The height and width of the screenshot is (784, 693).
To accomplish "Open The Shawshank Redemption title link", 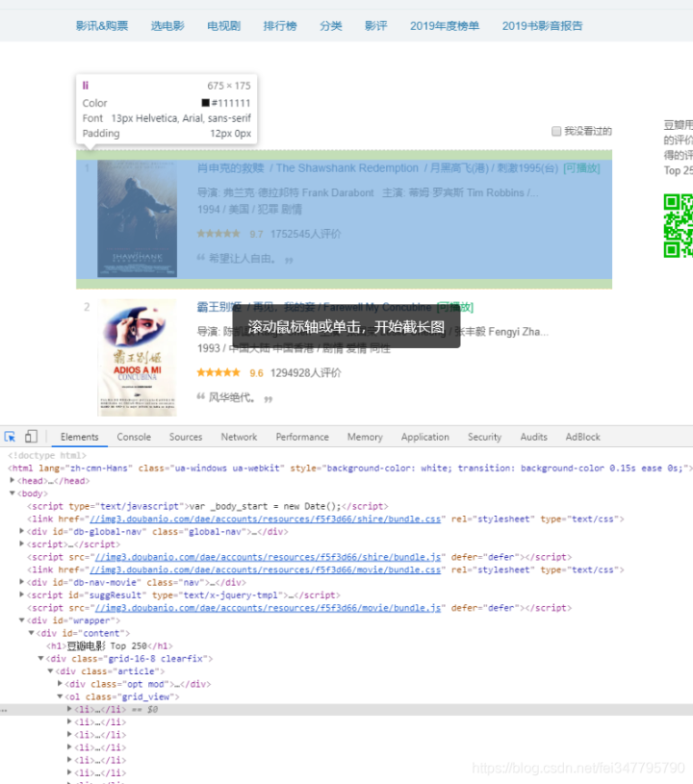I will point(377,168).
